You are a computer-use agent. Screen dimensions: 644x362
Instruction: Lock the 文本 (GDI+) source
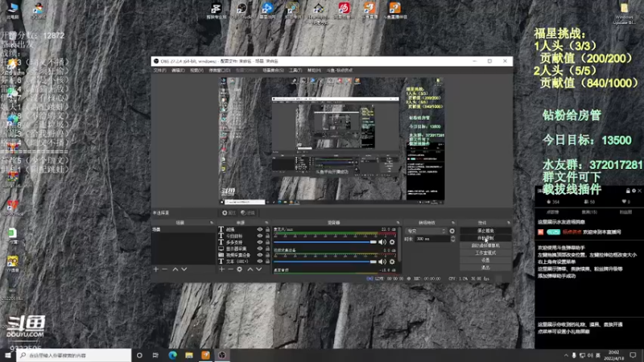pyautogui.click(x=267, y=261)
